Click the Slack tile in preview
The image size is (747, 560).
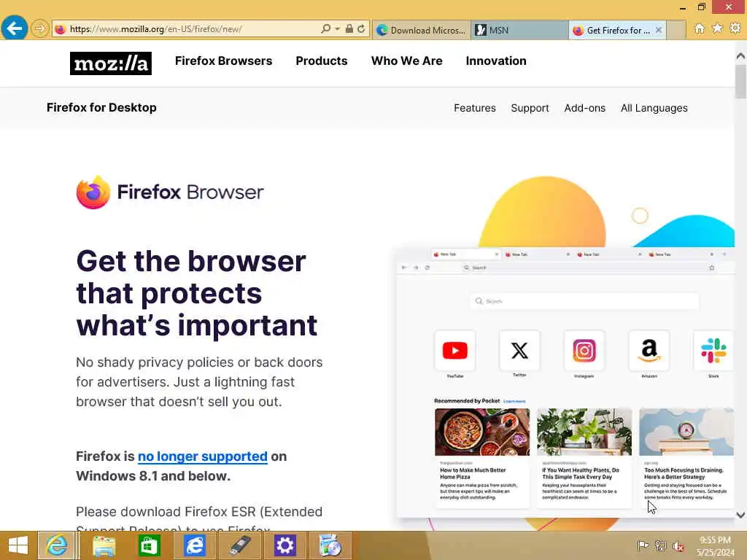(x=713, y=351)
